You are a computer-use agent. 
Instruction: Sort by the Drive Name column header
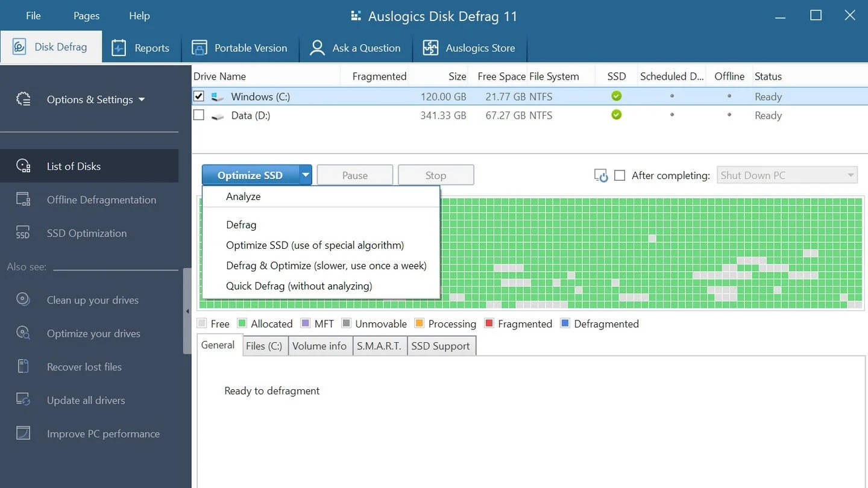click(266, 77)
